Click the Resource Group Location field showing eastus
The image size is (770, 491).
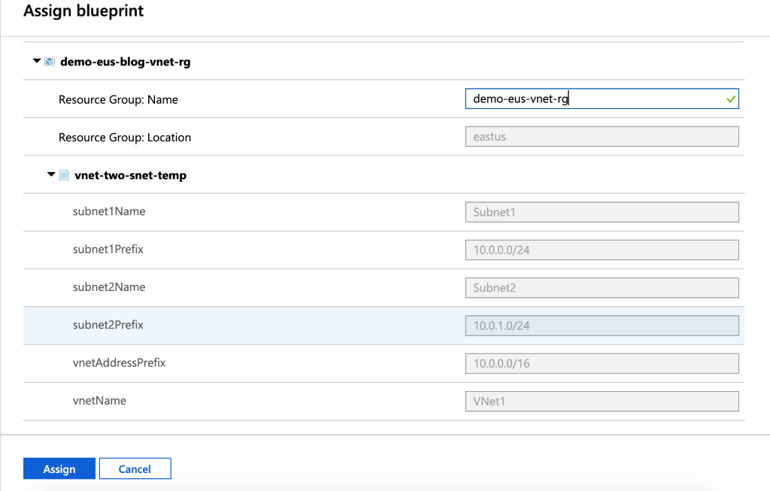602,136
